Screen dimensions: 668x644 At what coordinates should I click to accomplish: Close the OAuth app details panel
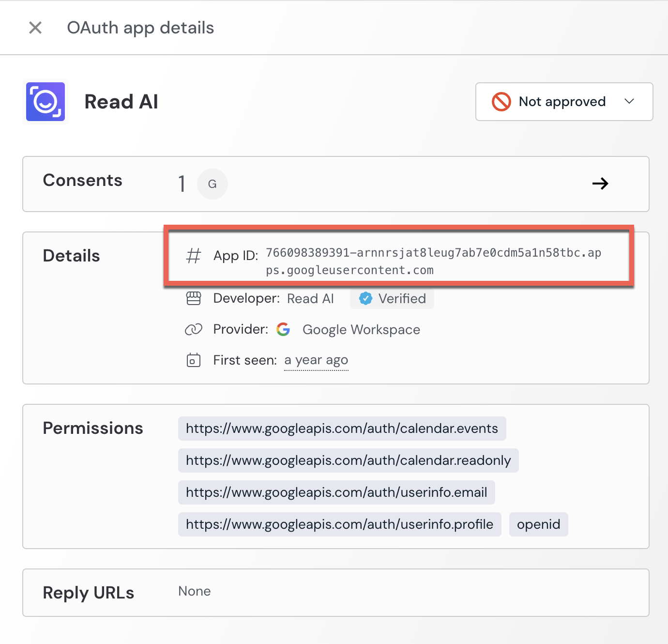35,28
